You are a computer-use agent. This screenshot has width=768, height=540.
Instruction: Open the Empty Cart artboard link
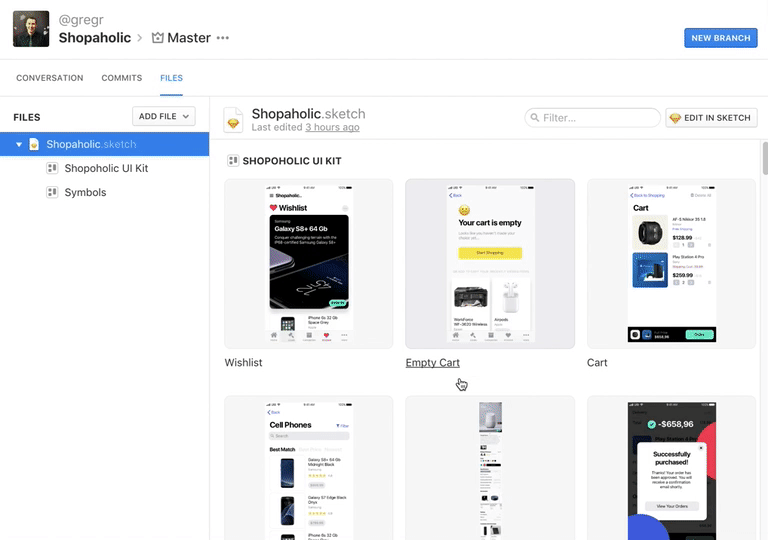coord(432,363)
